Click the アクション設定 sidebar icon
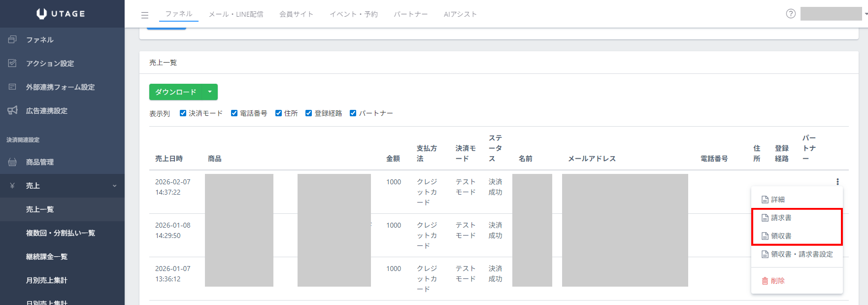 pos(13,63)
